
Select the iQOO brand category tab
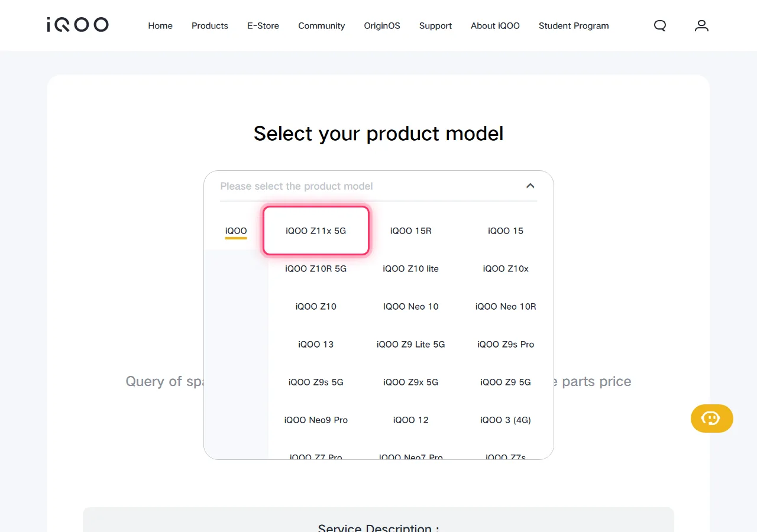tap(236, 231)
